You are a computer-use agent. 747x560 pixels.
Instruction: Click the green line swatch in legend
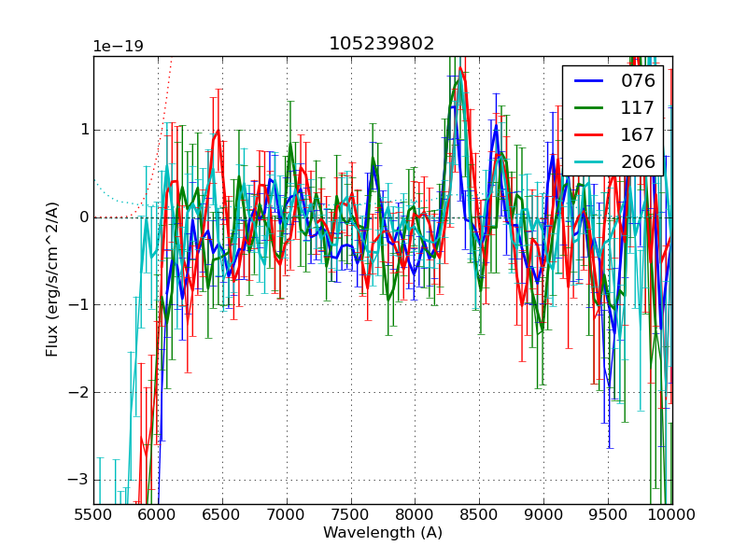[590, 108]
